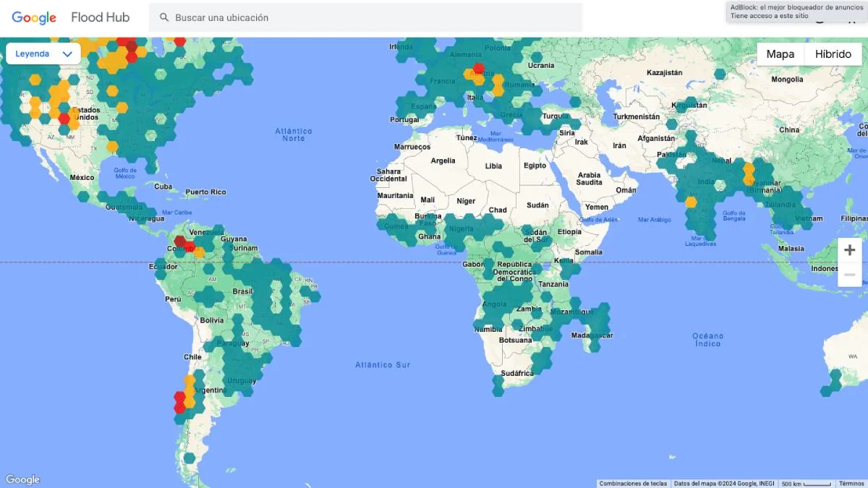Toggle the 500 km map scale units
868x488 pixels.
(806, 483)
